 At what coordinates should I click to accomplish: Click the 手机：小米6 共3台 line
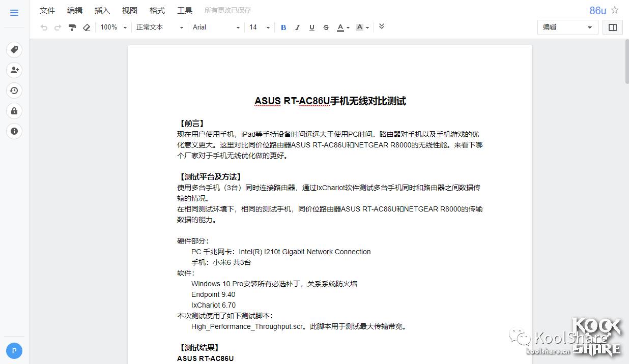[x=221, y=262]
